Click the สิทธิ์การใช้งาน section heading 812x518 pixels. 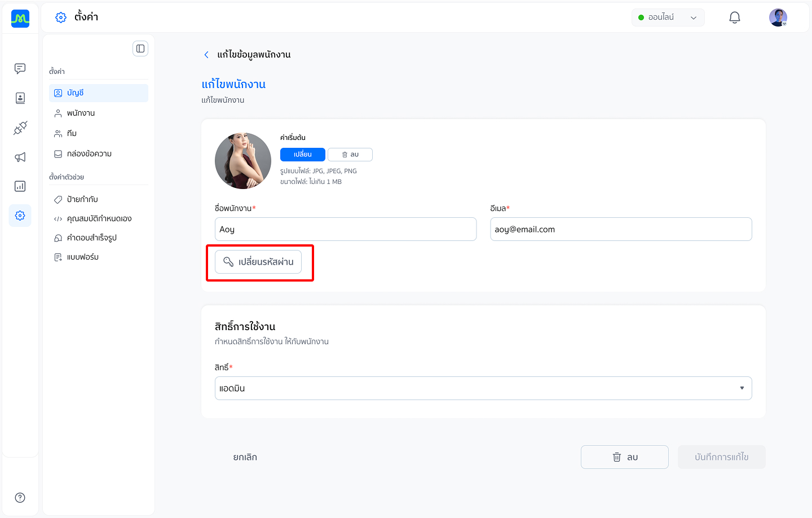tap(245, 327)
